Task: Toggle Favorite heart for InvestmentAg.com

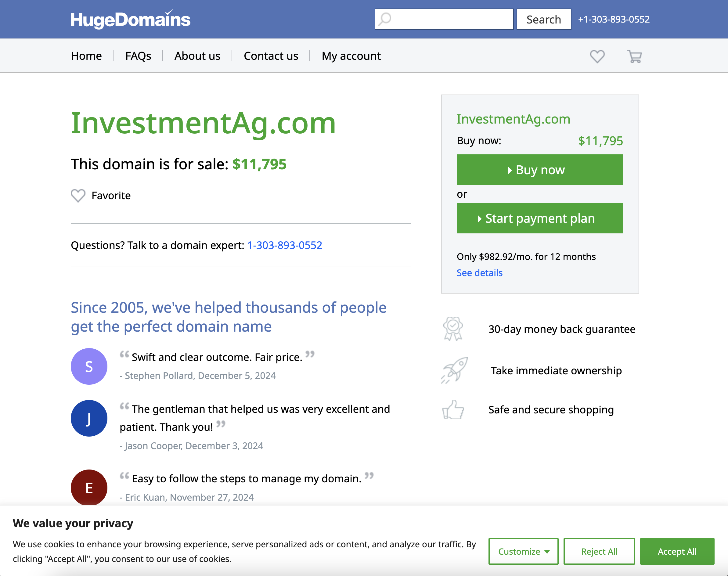Action: click(78, 196)
